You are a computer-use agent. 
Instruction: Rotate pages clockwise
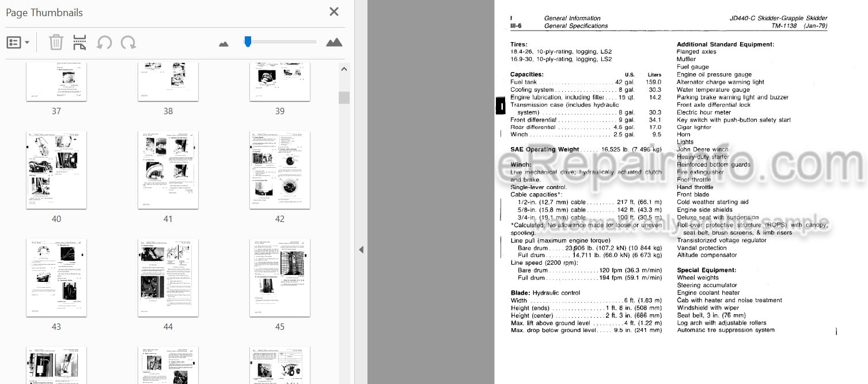[128, 42]
